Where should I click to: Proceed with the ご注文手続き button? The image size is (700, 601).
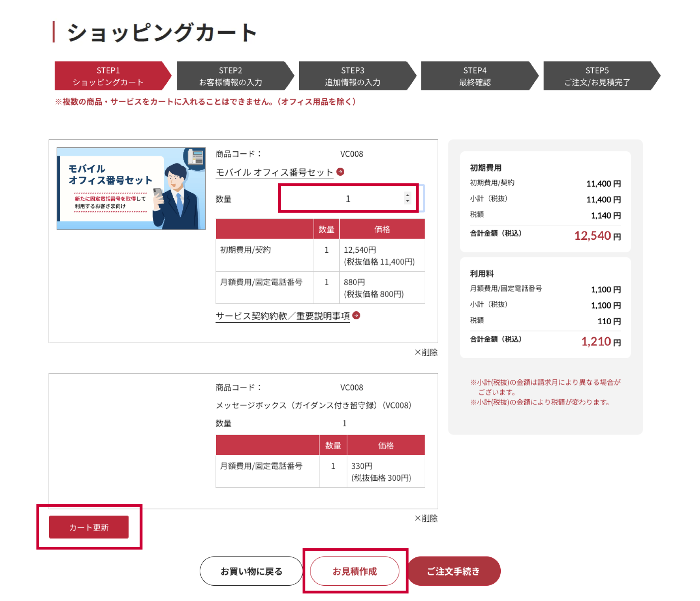[x=454, y=571]
